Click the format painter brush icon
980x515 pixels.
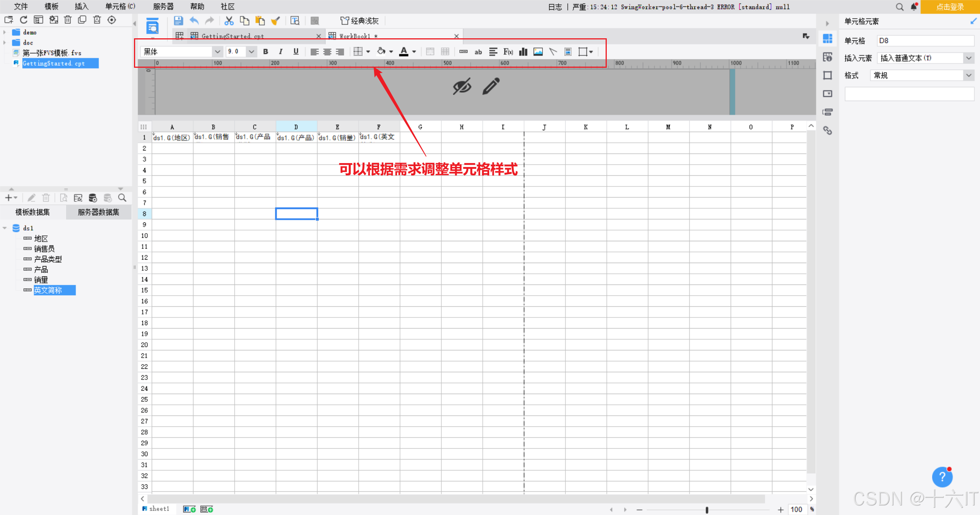(275, 21)
